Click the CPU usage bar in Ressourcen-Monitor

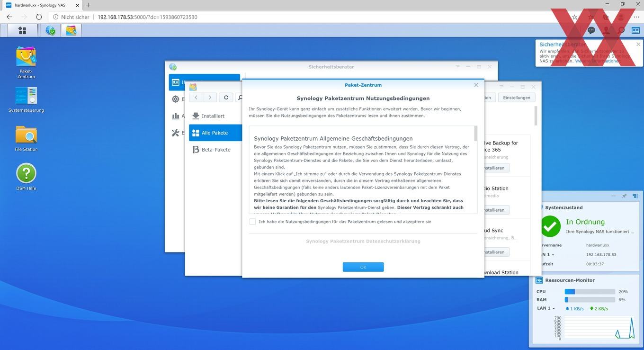(x=590, y=292)
